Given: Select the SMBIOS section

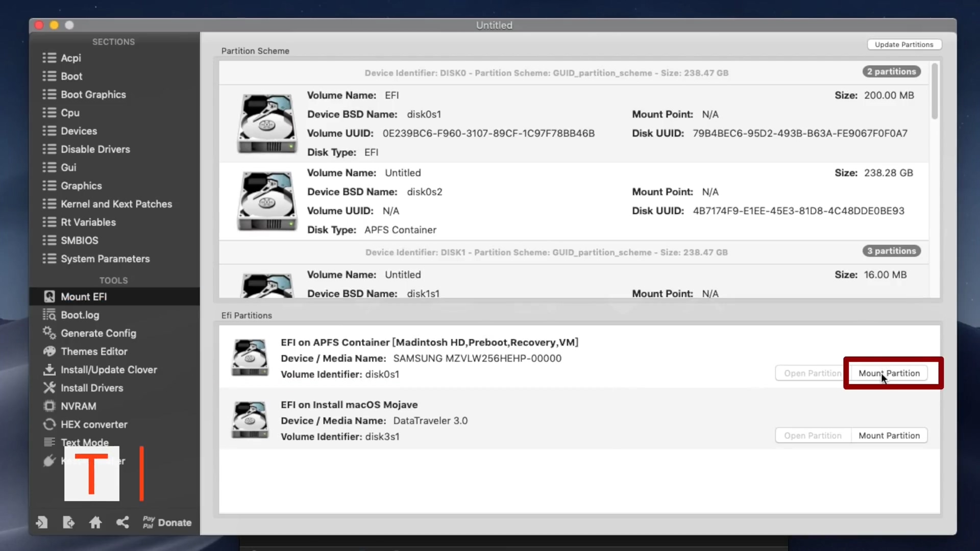Looking at the screenshot, I should [x=79, y=240].
